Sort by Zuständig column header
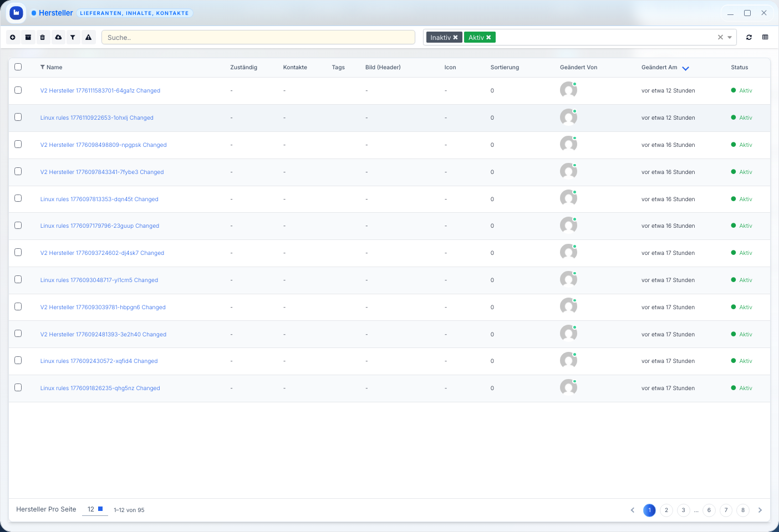The image size is (779, 532). pyautogui.click(x=243, y=67)
